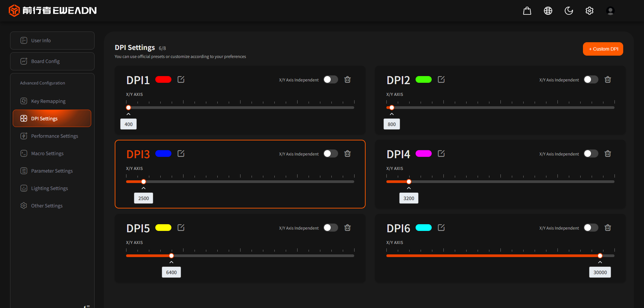Screen dimensions: 644x308
Task: Open the user profile avatar
Action: (x=610, y=11)
